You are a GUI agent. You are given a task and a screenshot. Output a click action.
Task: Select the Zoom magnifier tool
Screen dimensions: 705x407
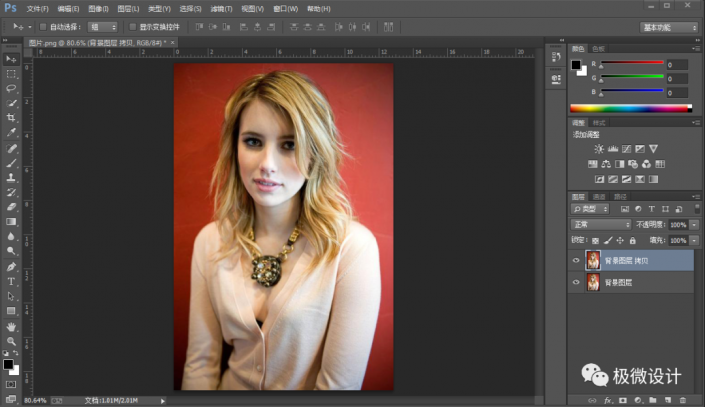11,340
